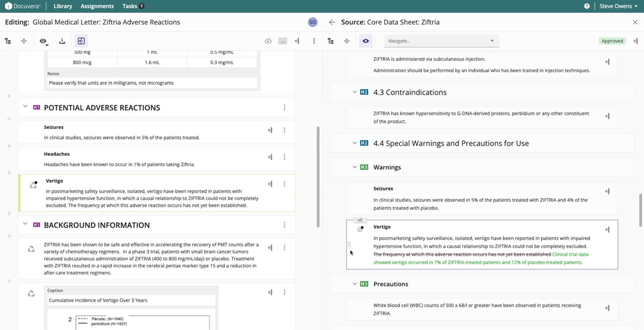Toggle the editor view eye dropdown
Image resolution: width=644 pixels, height=330 pixels.
[44, 41]
